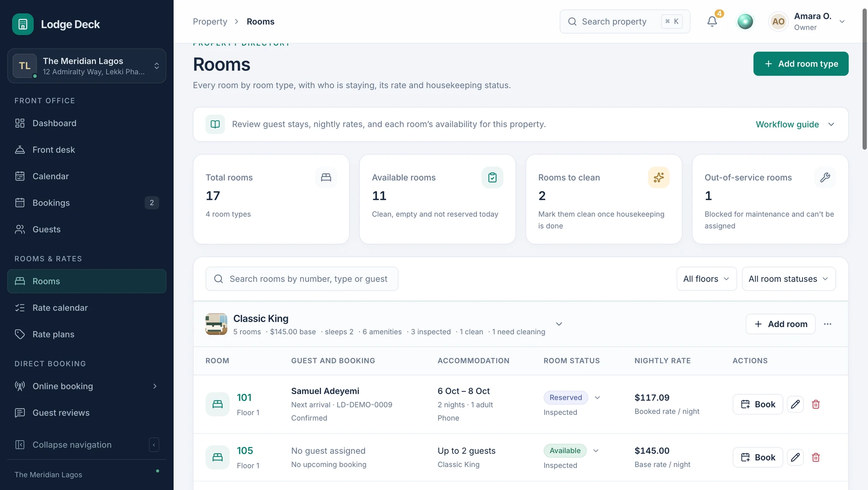Delete room 101 with trash icon
This screenshot has height=490, width=868.
[x=816, y=404]
